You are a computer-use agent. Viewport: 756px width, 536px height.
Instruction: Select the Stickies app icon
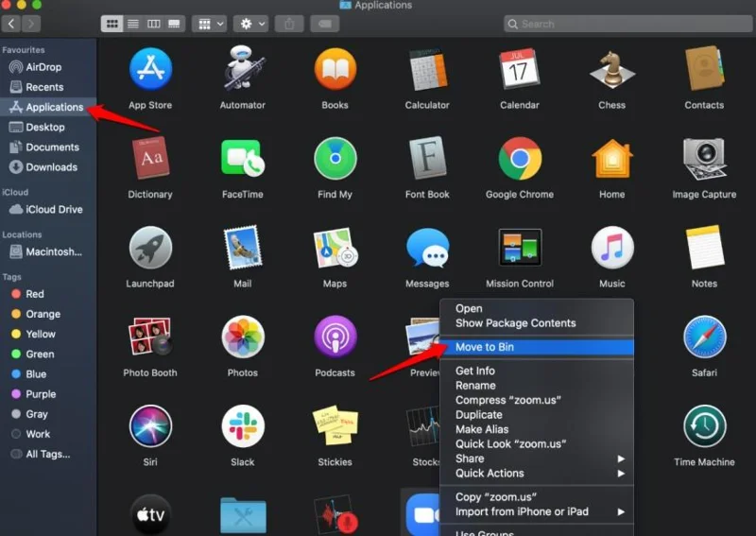pyautogui.click(x=335, y=425)
